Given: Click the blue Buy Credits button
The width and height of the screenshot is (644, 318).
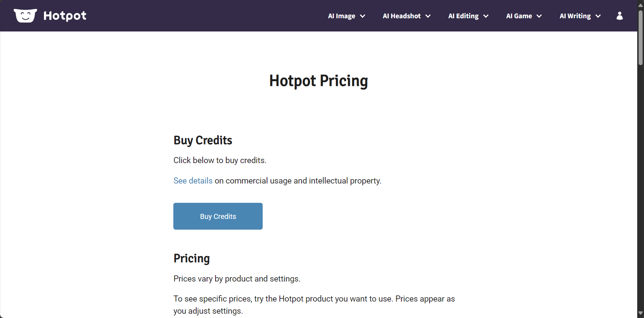Looking at the screenshot, I should (x=218, y=216).
